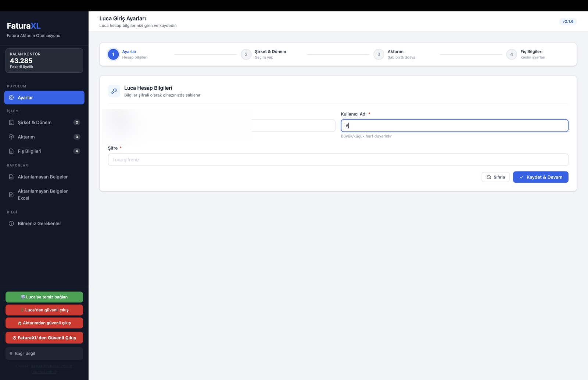Click the upload icon beside Aktarım

(11, 137)
